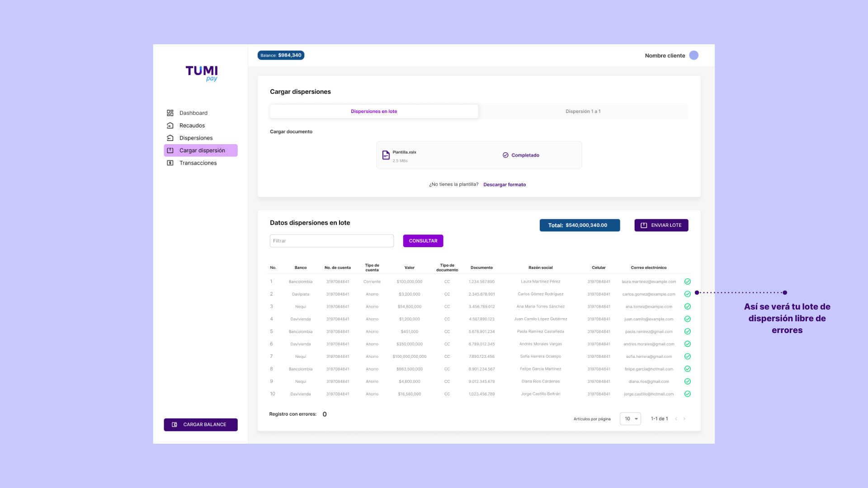Click the Balance $984,340 badge
The height and width of the screenshot is (488, 868).
coord(281,56)
